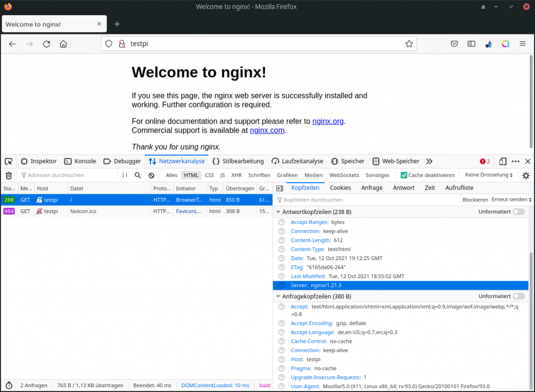Open Erneut senden dropdown

point(511,200)
